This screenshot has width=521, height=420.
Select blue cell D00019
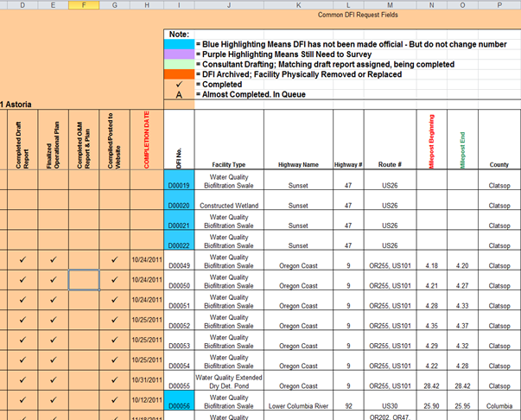click(179, 180)
